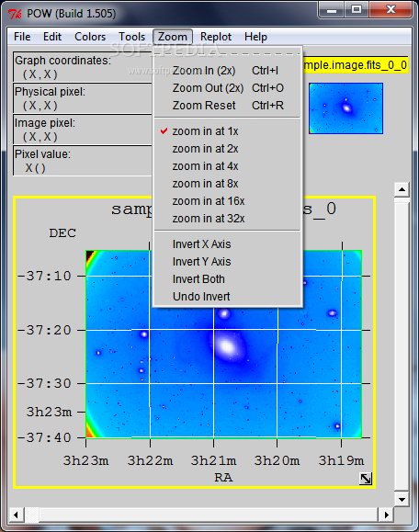
Task: Click horizontal scrollbar right arrow
Action: coord(386,515)
